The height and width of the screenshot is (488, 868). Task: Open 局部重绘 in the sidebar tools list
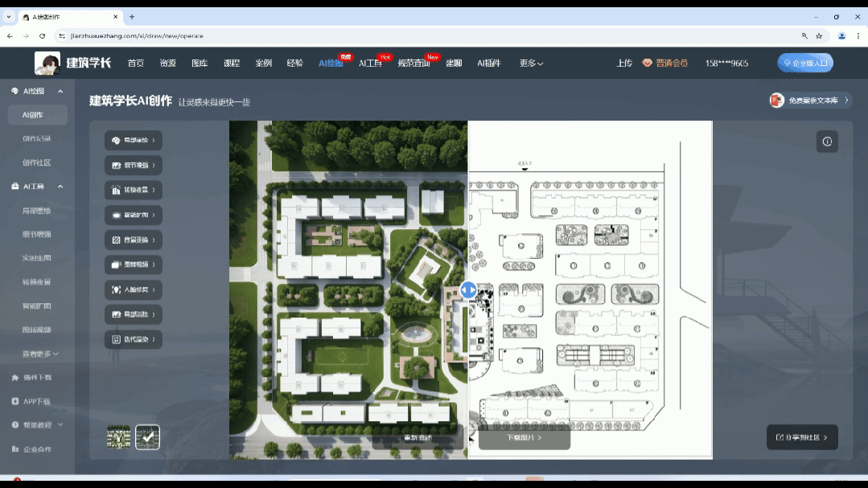tap(36, 211)
